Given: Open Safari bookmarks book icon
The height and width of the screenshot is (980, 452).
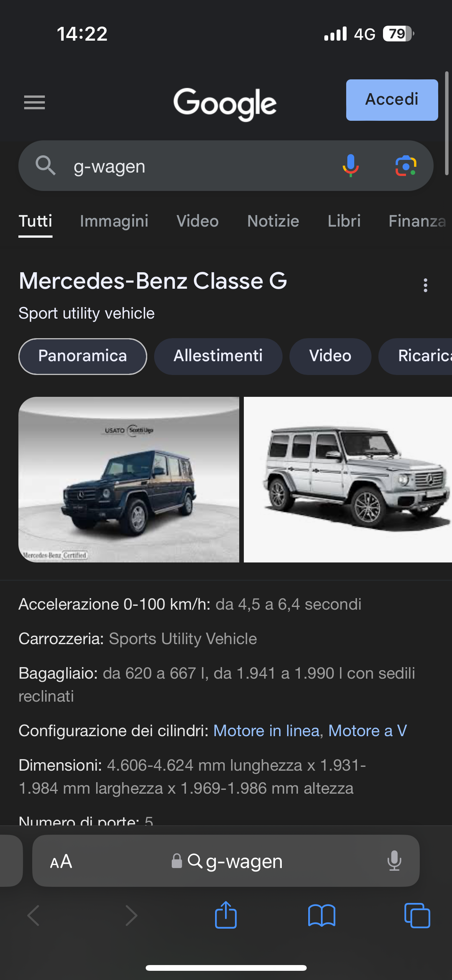Looking at the screenshot, I should click(322, 916).
